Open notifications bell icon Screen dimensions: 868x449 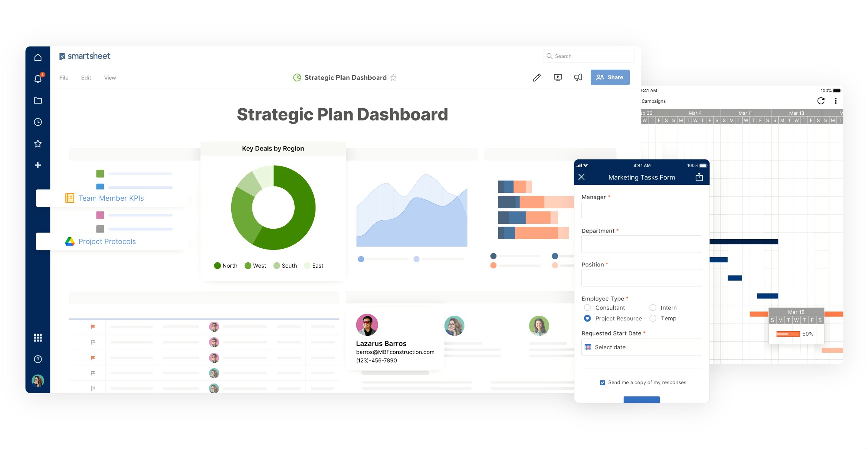37,77
